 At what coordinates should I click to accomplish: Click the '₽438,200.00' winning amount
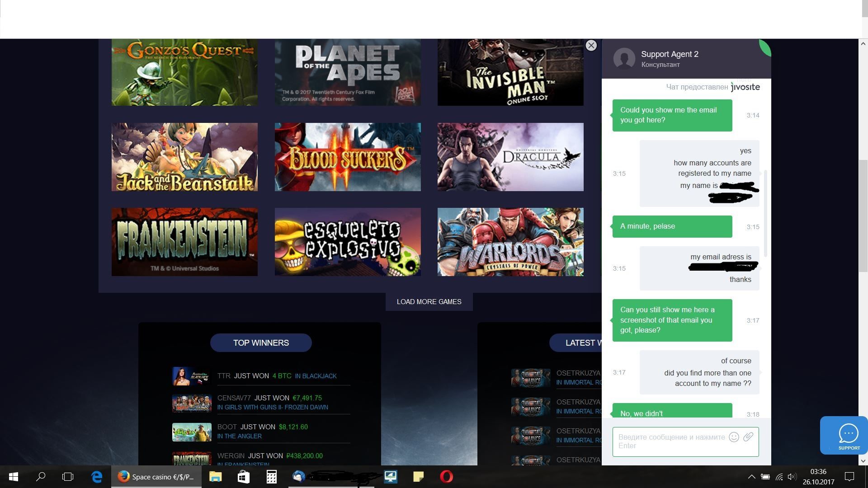pos(304,456)
